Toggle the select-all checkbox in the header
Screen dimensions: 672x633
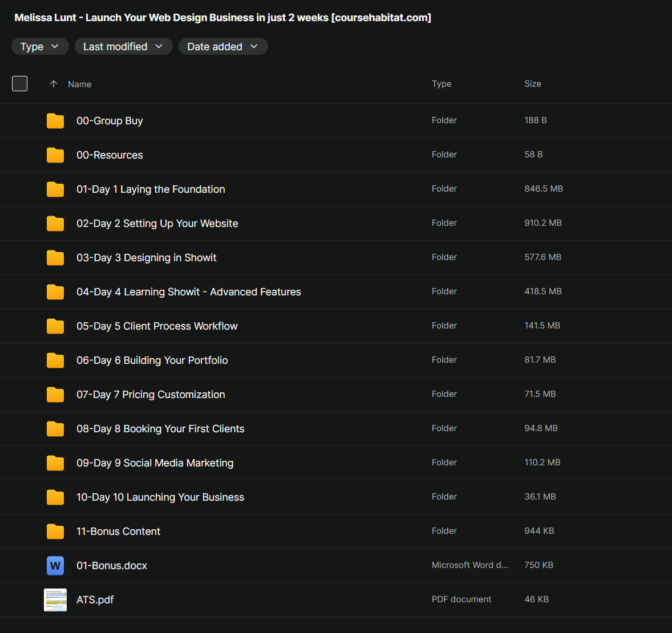pos(20,84)
